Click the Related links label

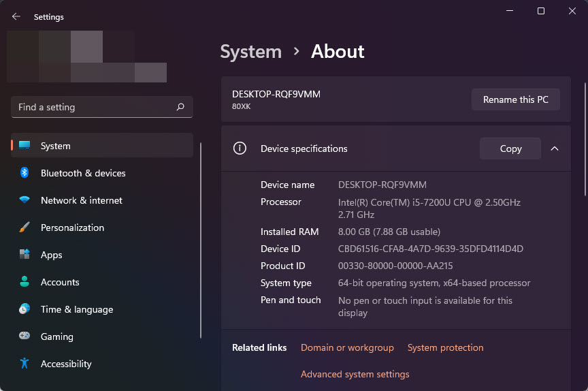[x=259, y=347]
